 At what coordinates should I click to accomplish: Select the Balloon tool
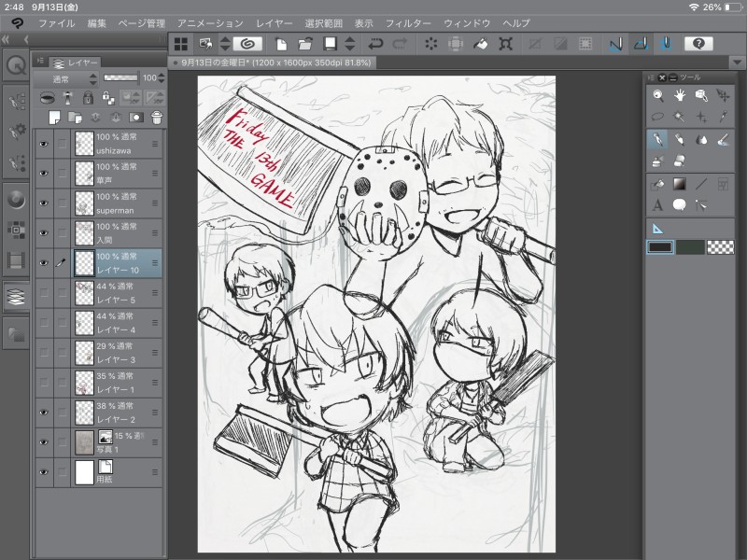click(680, 205)
